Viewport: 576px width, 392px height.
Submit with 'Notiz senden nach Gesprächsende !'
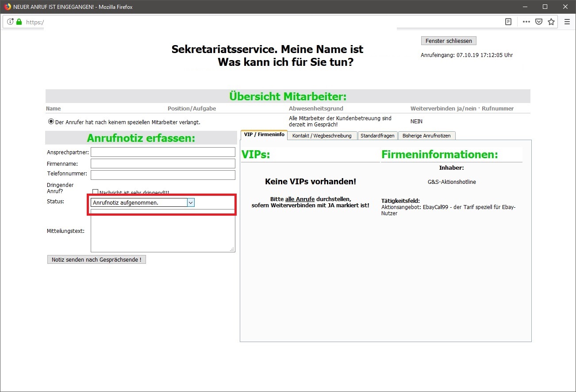(x=96, y=259)
